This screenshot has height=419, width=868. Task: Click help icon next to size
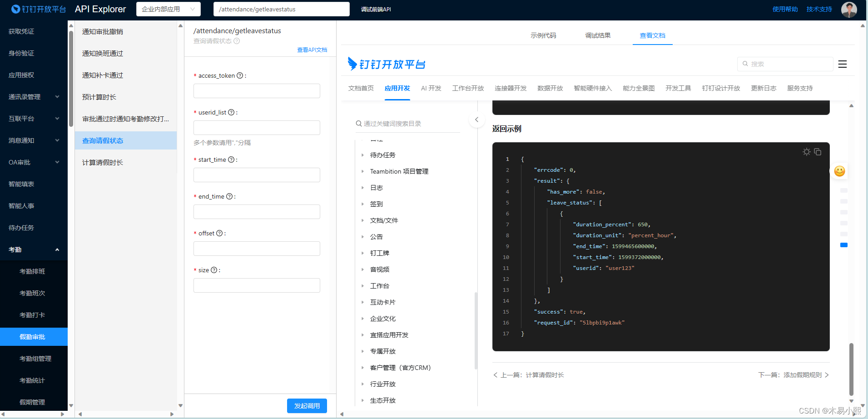click(214, 270)
